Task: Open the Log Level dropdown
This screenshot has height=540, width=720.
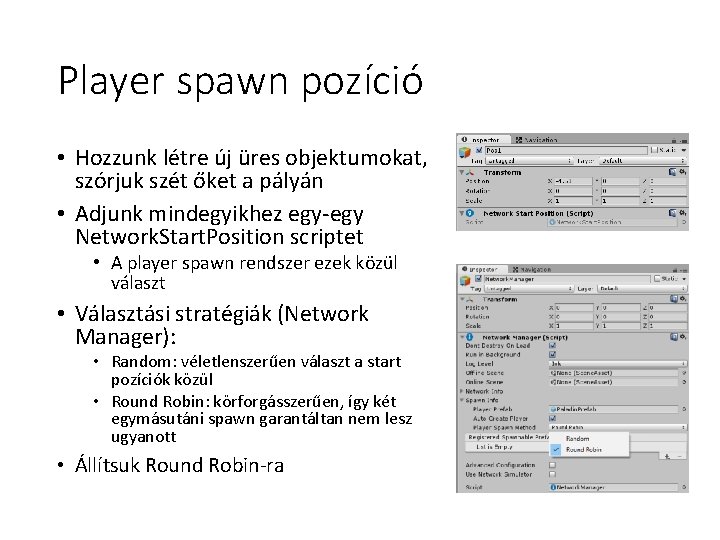Action: [618, 364]
